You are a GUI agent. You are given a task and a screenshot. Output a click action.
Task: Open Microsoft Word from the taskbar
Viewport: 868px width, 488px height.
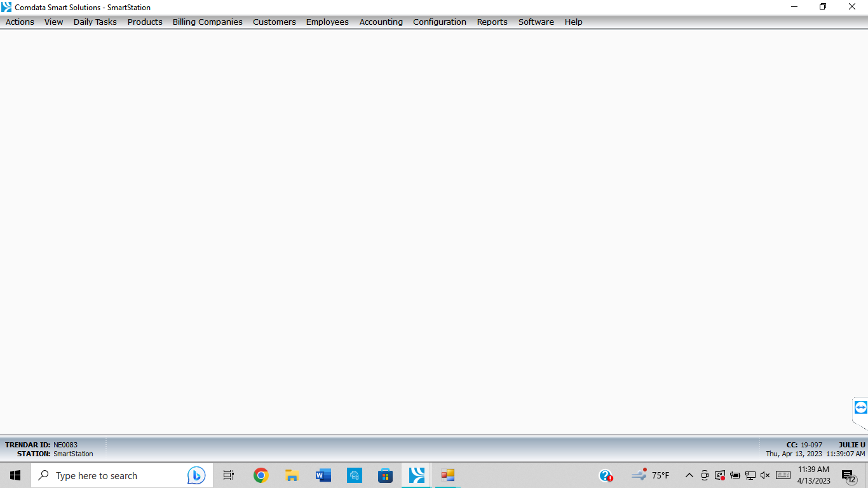(x=323, y=475)
